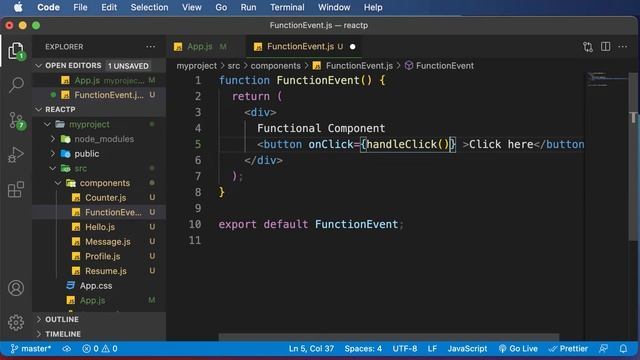
Task: Click Spaces: 4 indentation setting
Action: pos(363,349)
